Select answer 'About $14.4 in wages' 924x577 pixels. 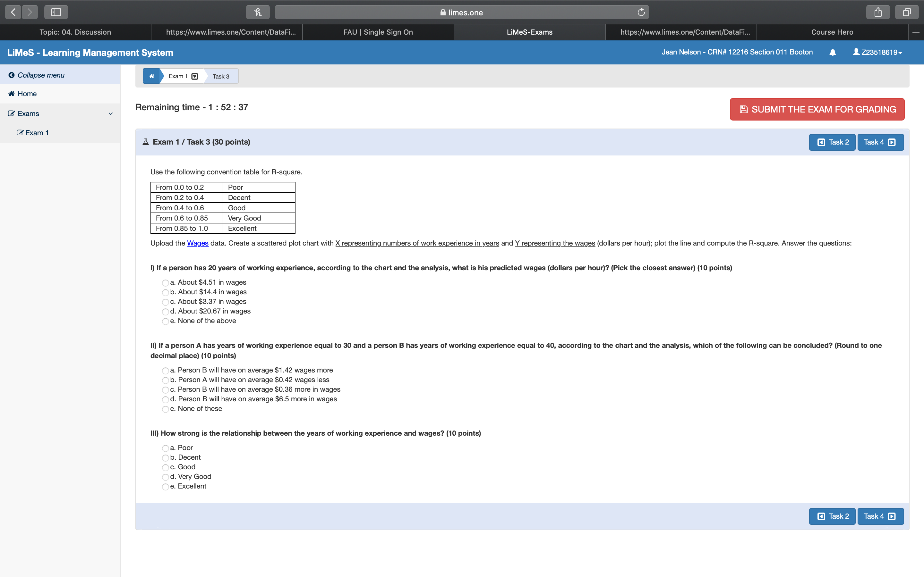pos(165,293)
